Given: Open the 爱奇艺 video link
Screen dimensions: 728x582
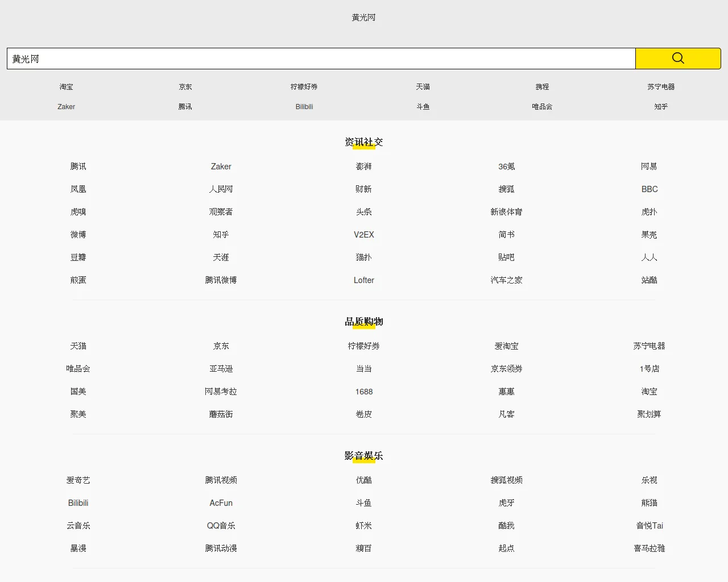Looking at the screenshot, I should click(78, 480).
